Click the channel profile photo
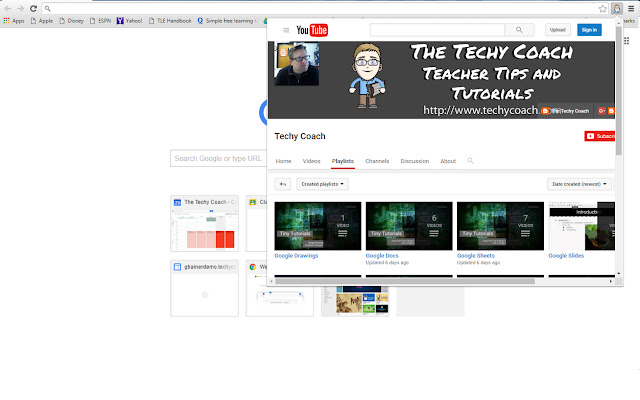Viewport: 640px width, 400px height. click(297, 64)
